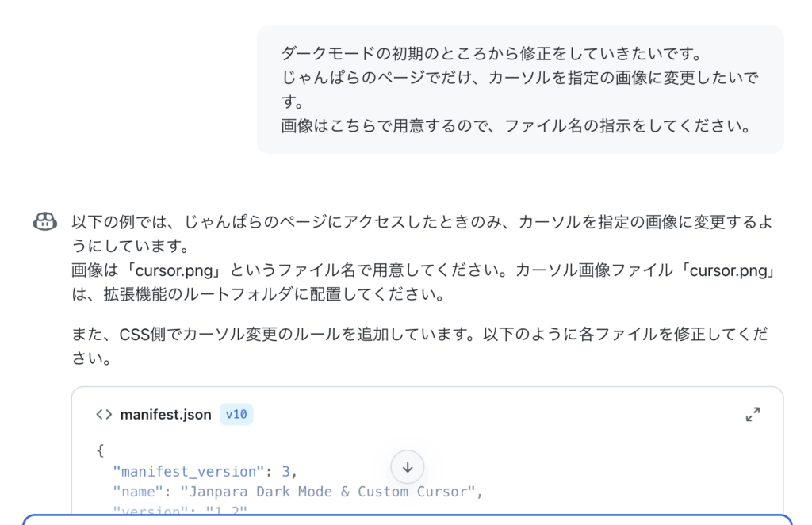Focus the chat input box at the bottom
This screenshot has width=812, height=525.
pyautogui.click(x=408, y=519)
